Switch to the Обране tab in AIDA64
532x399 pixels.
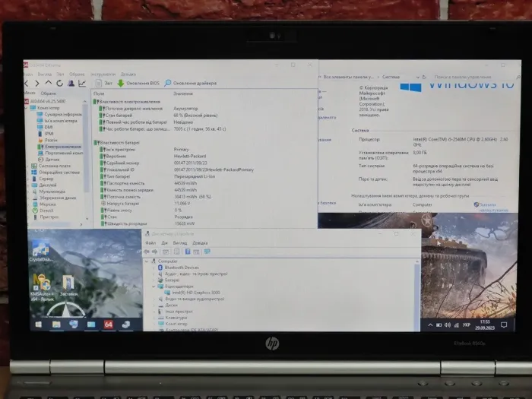click(x=48, y=93)
